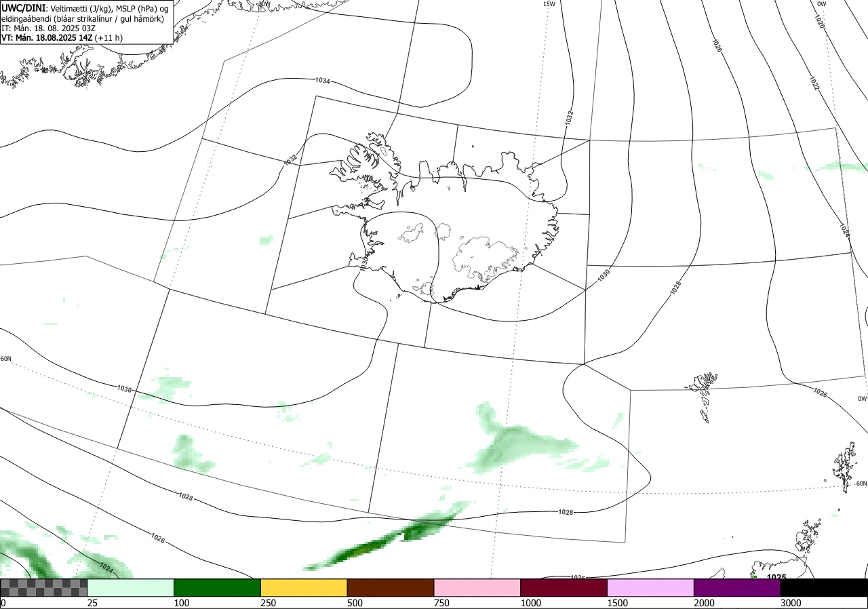868x609 pixels.
Task: Click the "UWC/DINI" title text
Action: (x=23, y=8)
